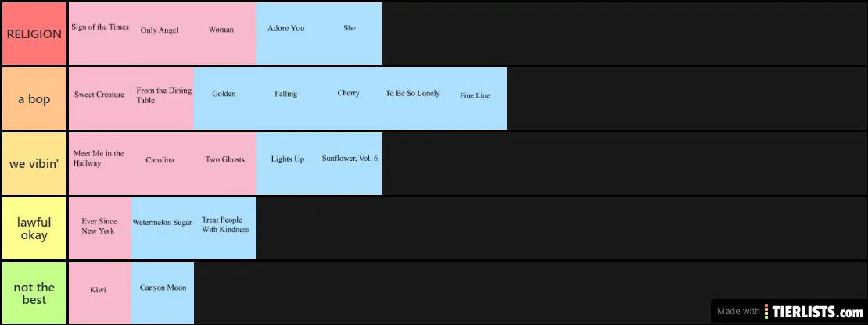Click the 'not the best' tier label

click(34, 293)
